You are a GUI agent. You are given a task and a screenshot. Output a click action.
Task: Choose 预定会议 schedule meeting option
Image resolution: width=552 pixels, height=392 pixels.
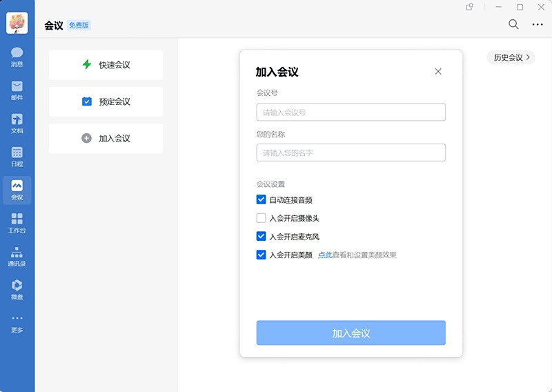pyautogui.click(x=106, y=101)
